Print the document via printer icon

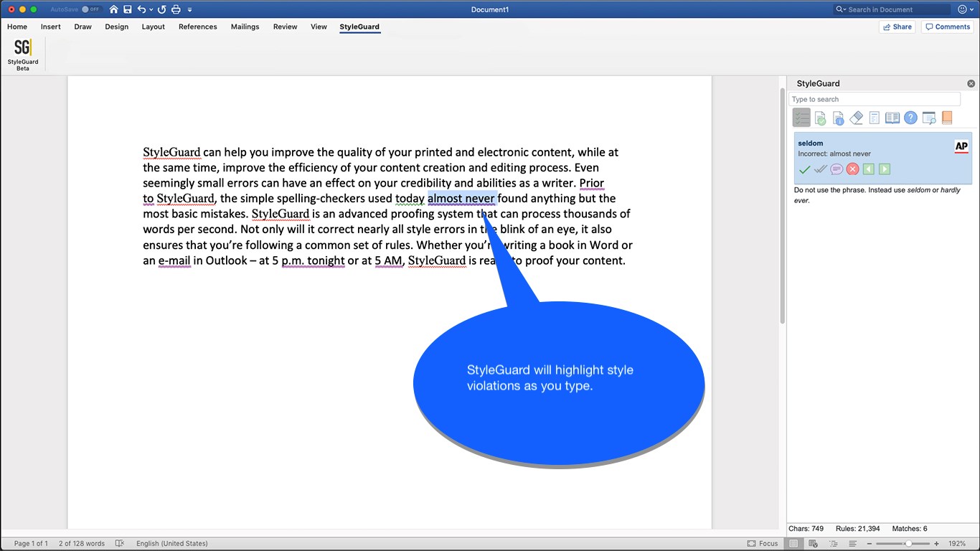click(x=176, y=9)
